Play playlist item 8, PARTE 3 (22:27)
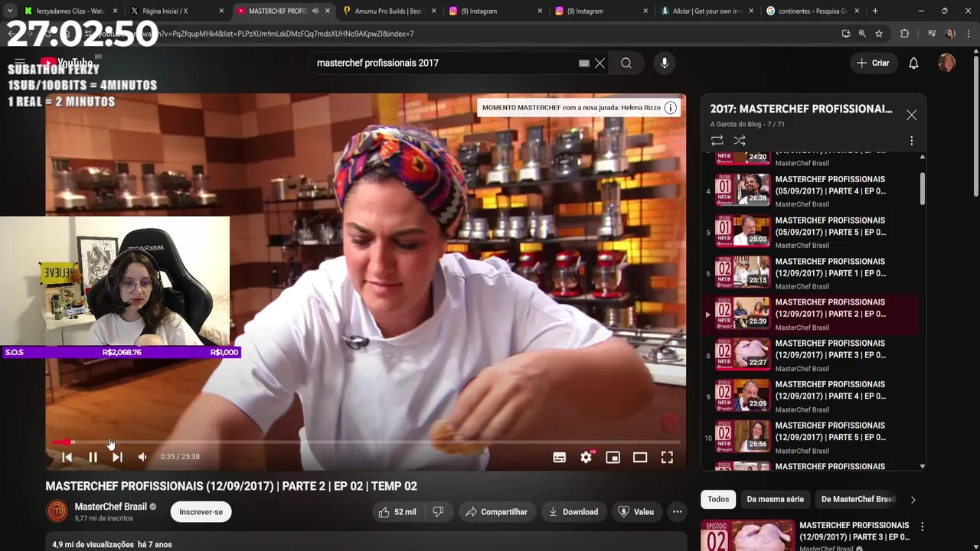The width and height of the screenshot is (980, 551). point(810,355)
